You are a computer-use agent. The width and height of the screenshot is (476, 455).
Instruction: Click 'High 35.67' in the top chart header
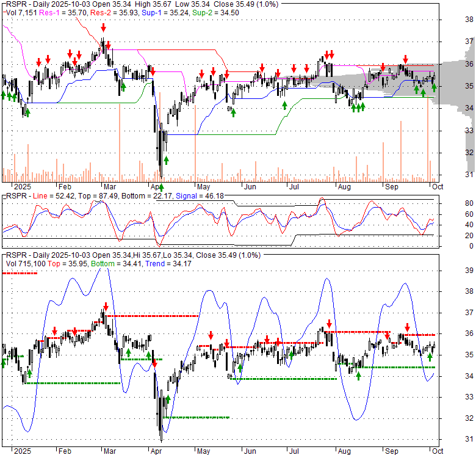pyautogui.click(x=154, y=4)
